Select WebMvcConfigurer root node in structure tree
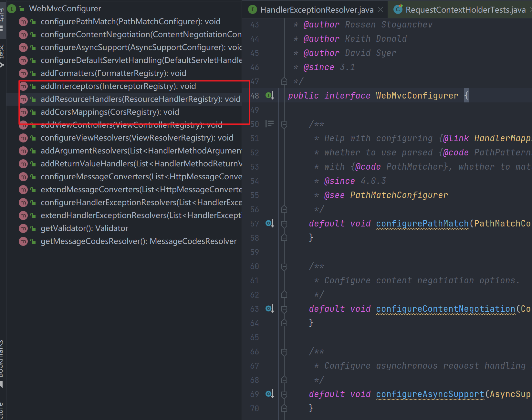 (65, 9)
